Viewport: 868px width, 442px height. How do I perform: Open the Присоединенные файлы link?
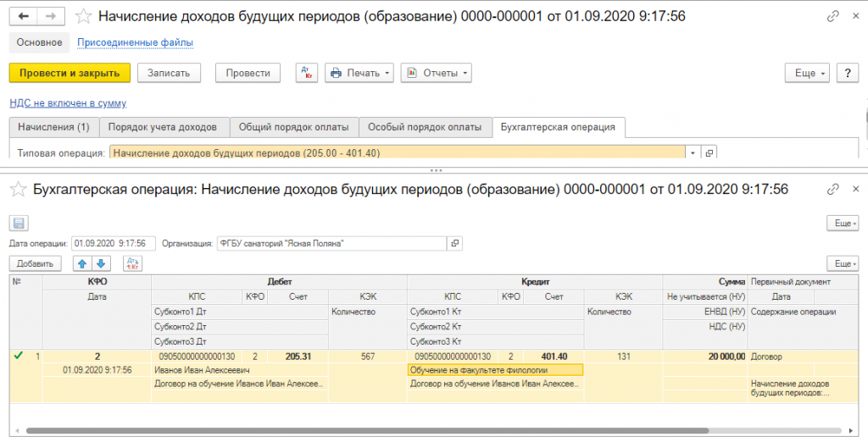135,42
